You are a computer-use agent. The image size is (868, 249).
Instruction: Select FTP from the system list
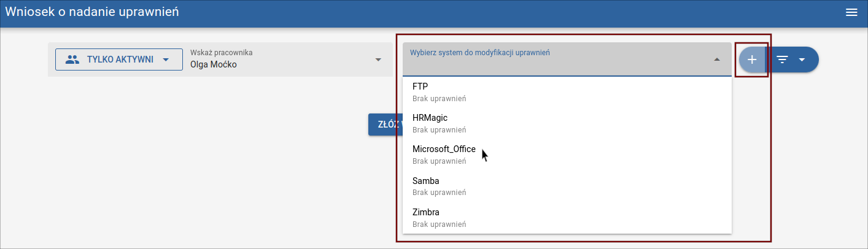[x=420, y=86]
